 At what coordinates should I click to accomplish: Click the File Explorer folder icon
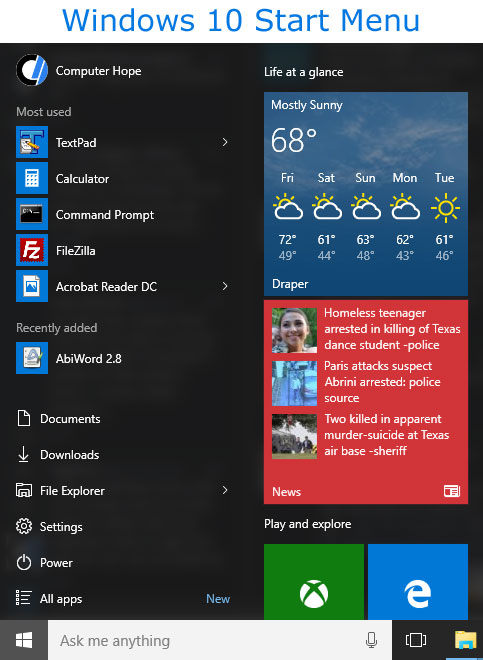(24, 490)
